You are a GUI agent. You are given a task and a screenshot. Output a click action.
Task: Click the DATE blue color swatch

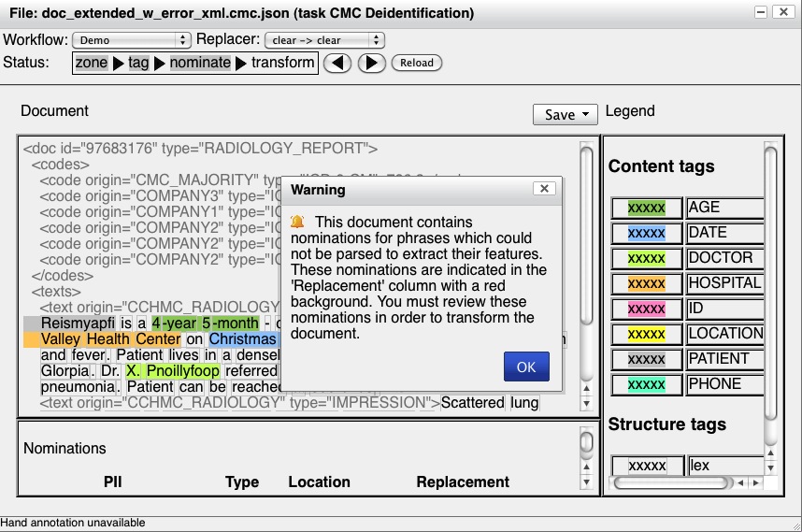tap(647, 233)
